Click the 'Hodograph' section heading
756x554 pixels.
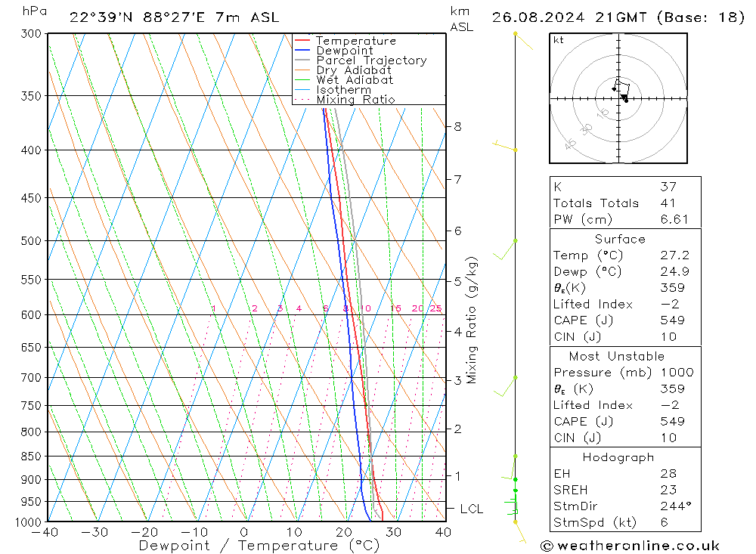pos(618,457)
